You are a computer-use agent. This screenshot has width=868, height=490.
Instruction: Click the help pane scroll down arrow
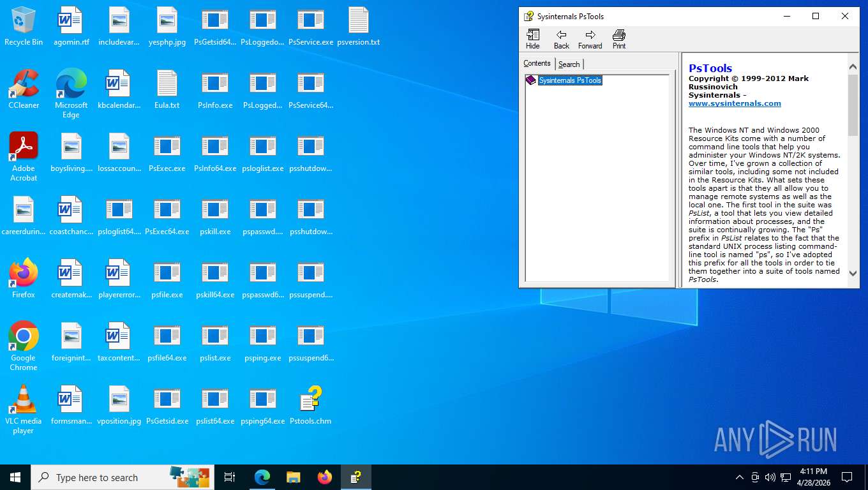853,273
